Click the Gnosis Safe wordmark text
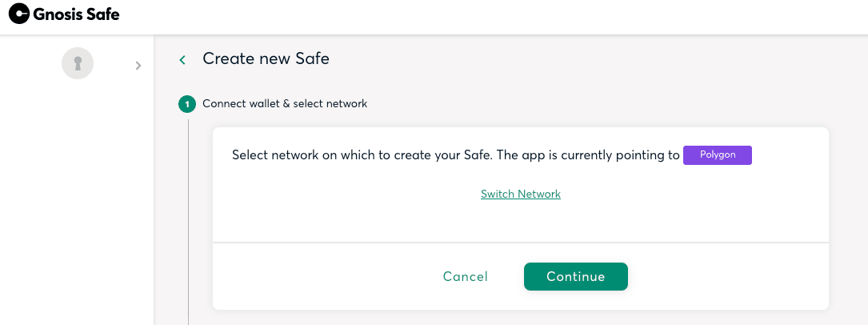Viewport: 868px width, 325px height. click(76, 14)
